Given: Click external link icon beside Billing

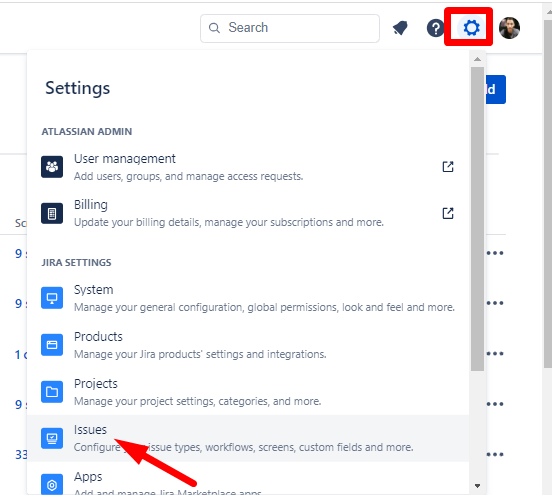Looking at the screenshot, I should [448, 213].
